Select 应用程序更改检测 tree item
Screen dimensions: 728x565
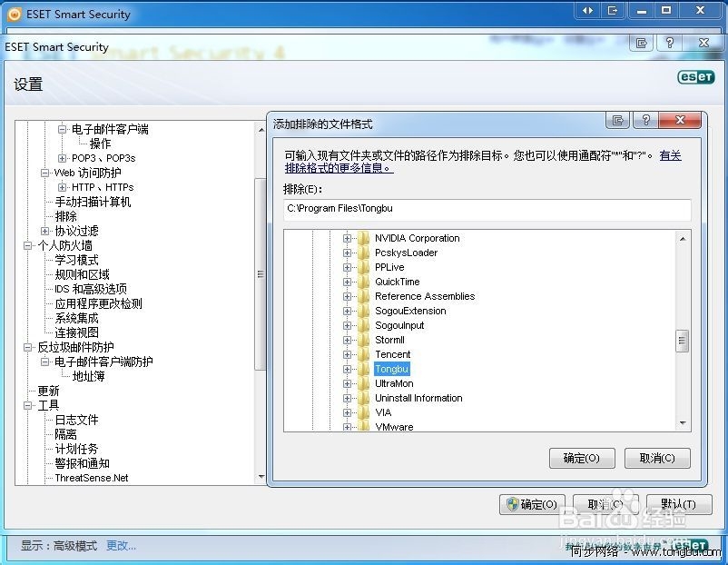98,303
